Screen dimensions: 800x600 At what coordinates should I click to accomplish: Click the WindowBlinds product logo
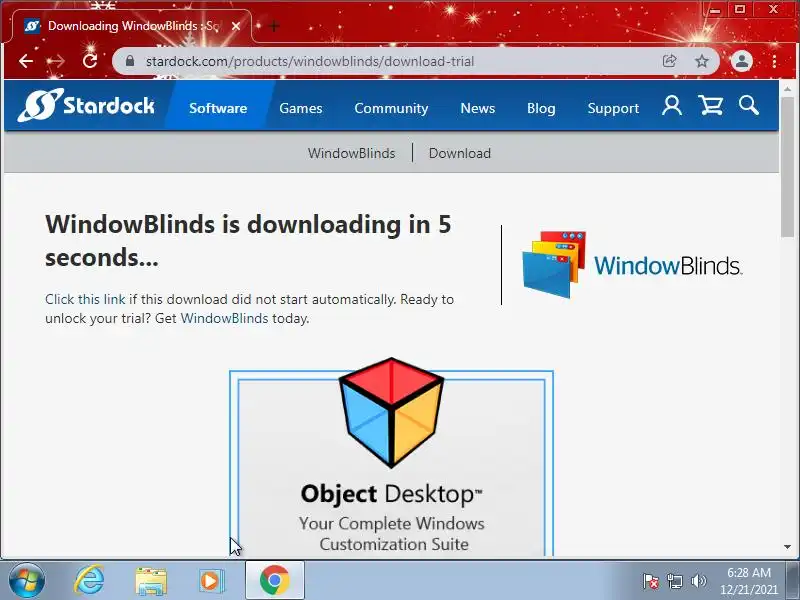point(632,265)
